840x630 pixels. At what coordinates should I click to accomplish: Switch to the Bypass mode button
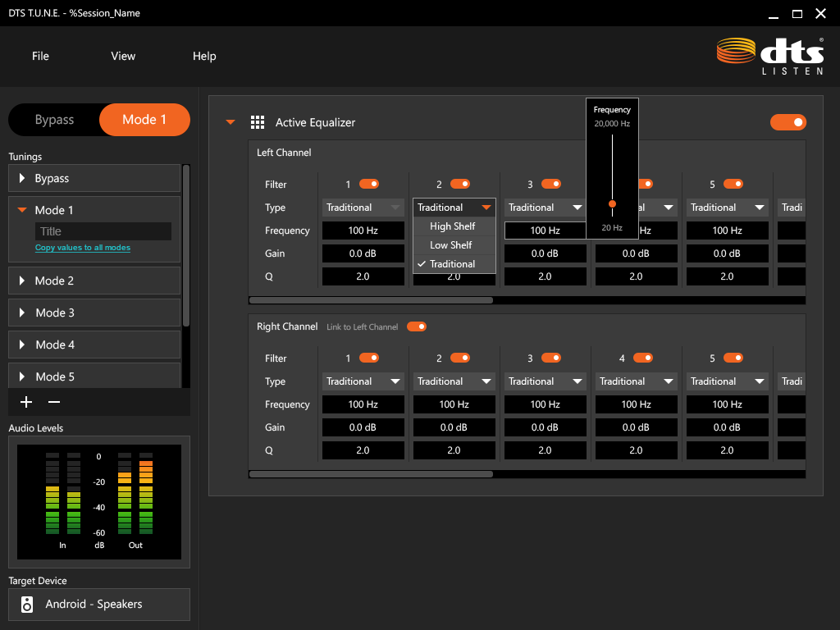[x=54, y=120]
